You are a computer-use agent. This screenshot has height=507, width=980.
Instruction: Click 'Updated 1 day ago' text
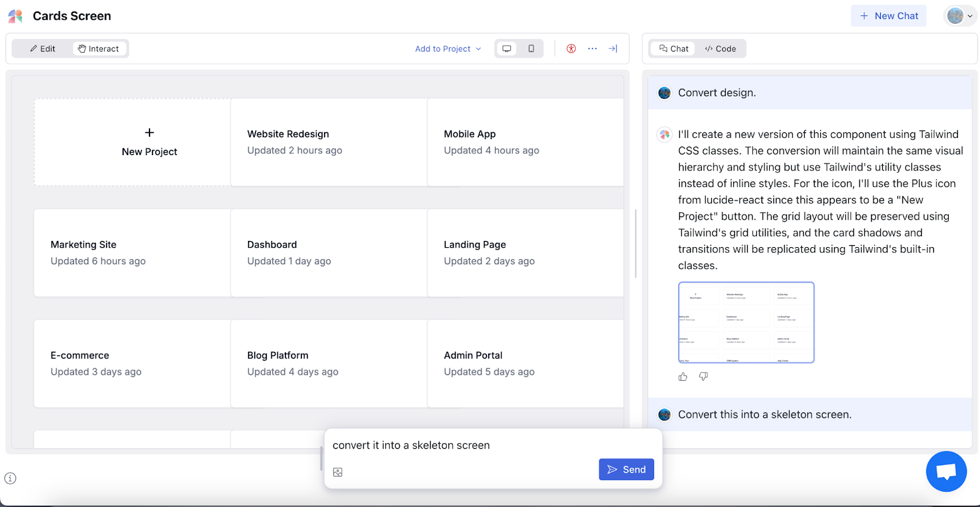pyautogui.click(x=289, y=261)
